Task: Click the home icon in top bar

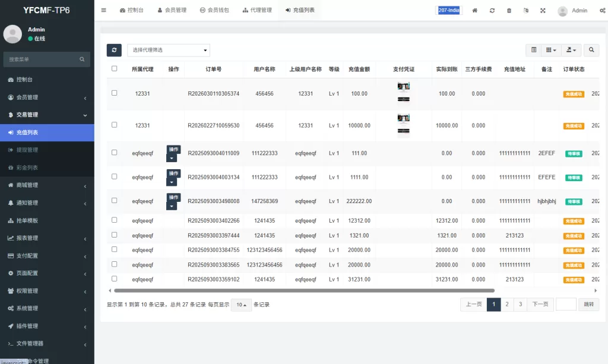Action: click(474, 11)
